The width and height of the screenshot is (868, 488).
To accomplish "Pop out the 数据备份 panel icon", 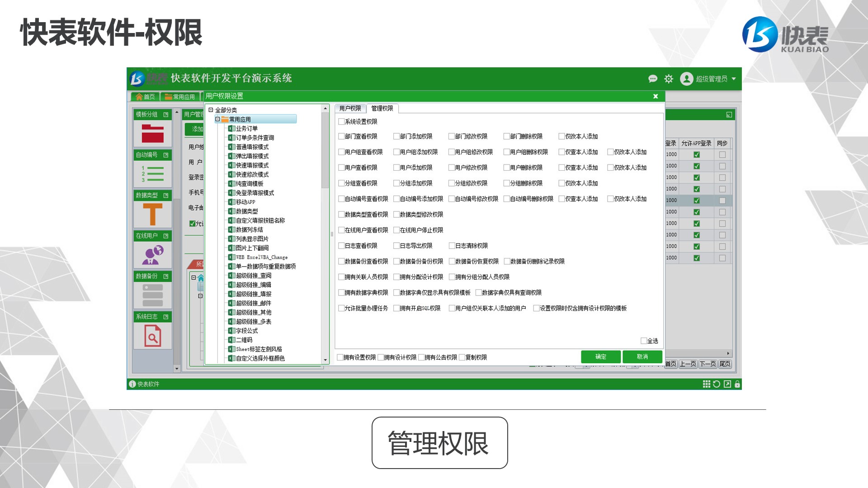I will (166, 277).
